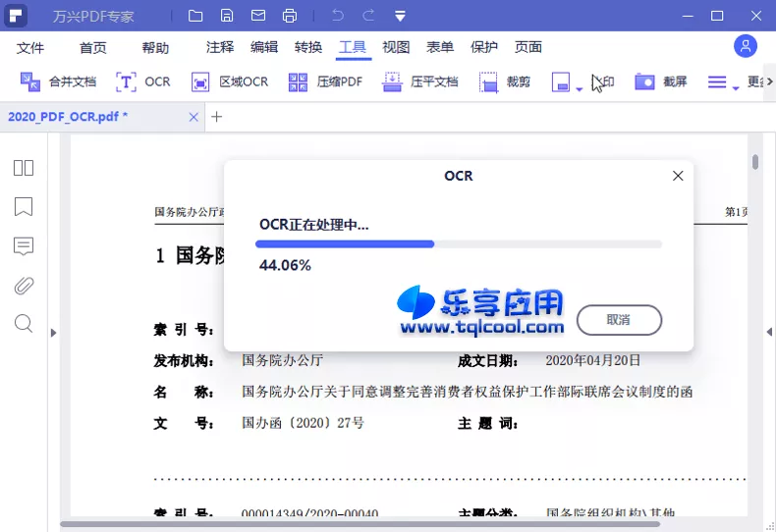Switch to the 注释 tab

[x=220, y=47]
